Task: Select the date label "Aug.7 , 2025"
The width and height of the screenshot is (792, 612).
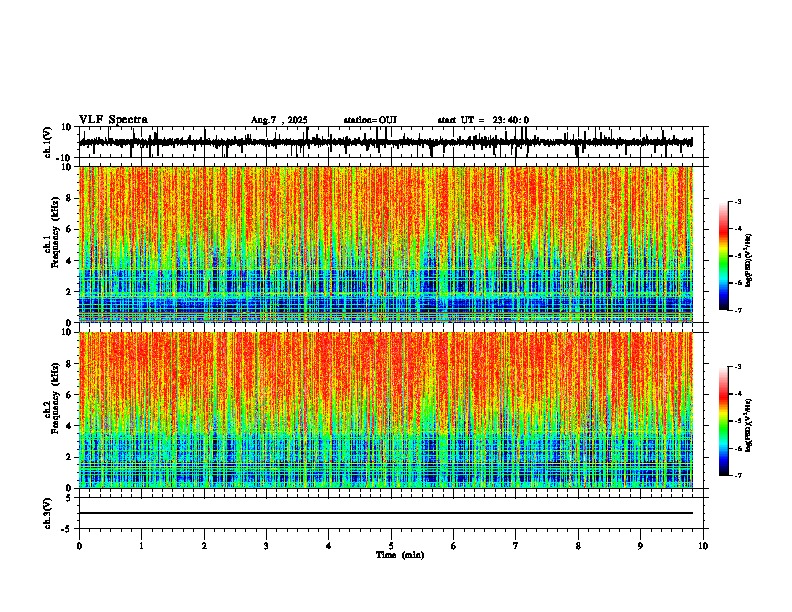Action: (279, 120)
